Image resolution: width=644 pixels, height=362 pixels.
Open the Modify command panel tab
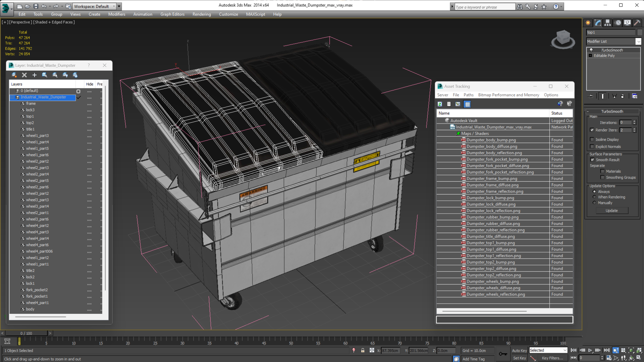coord(598,23)
